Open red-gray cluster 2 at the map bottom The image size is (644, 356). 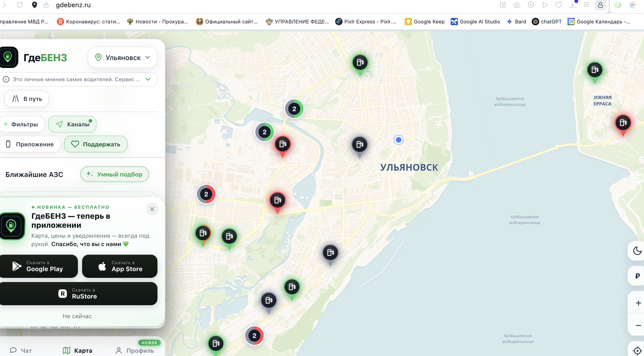point(254,336)
